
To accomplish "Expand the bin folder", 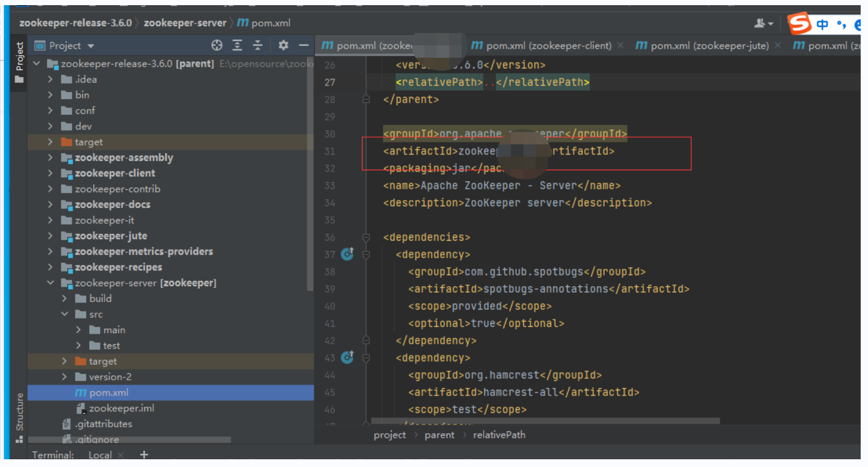I will click(x=50, y=95).
